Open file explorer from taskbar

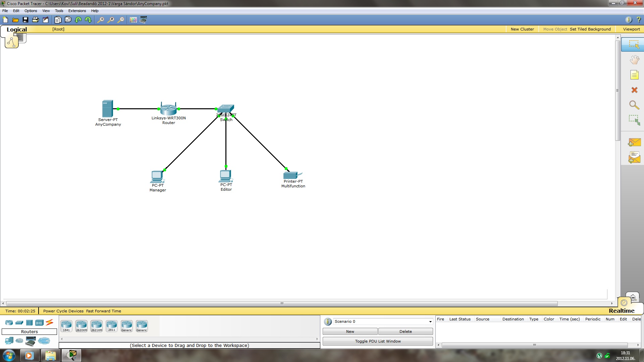point(50,355)
